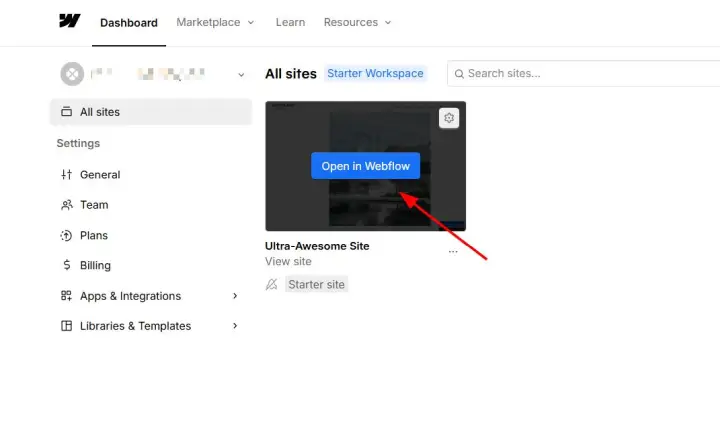Open the Plans page

point(93,235)
